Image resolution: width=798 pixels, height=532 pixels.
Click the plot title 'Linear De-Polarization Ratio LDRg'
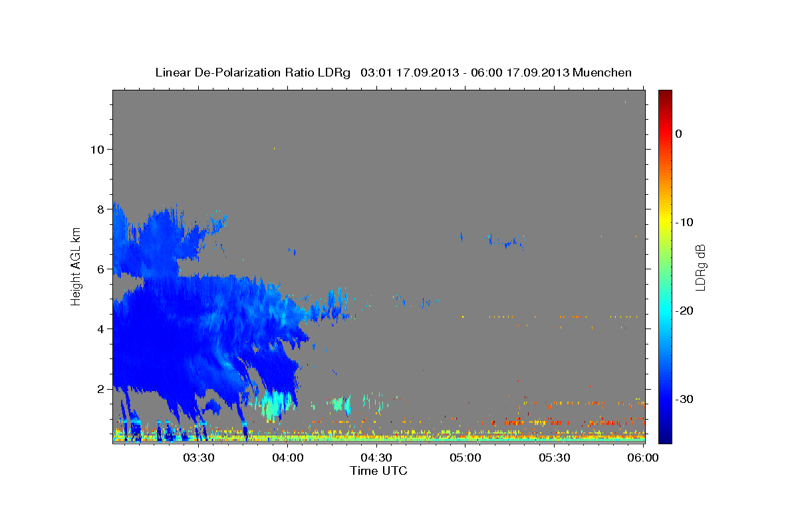tap(253, 72)
